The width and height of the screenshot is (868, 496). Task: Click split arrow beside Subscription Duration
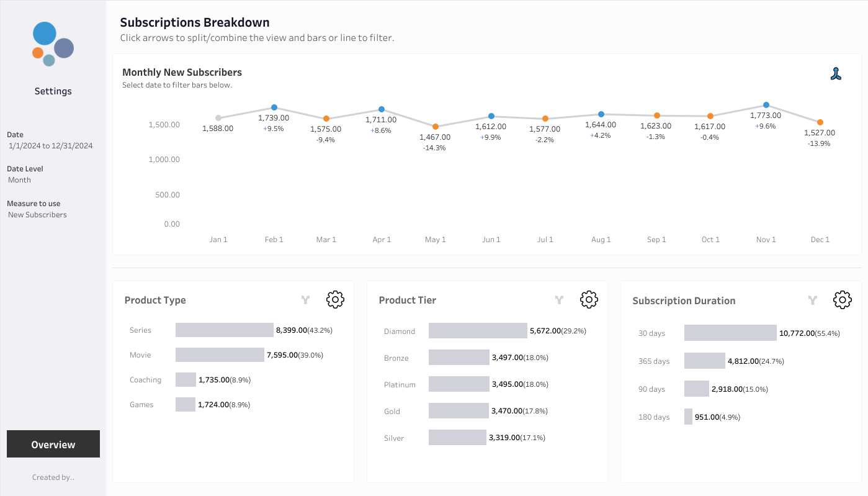tap(813, 301)
